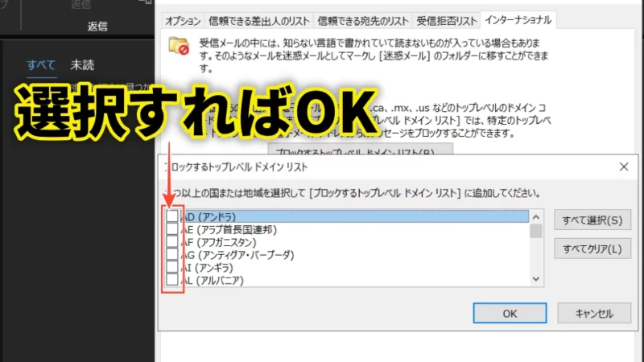Open the オプション tab

coord(183,21)
